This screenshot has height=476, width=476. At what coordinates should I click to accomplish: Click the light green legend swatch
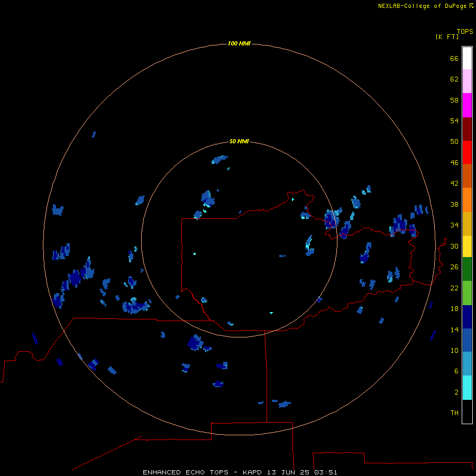tap(467, 293)
